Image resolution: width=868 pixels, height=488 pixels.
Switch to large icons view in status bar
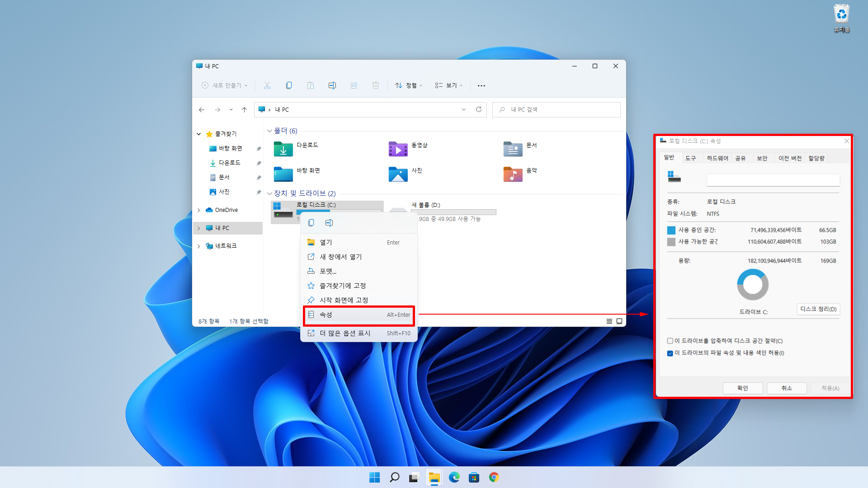pyautogui.click(x=619, y=321)
